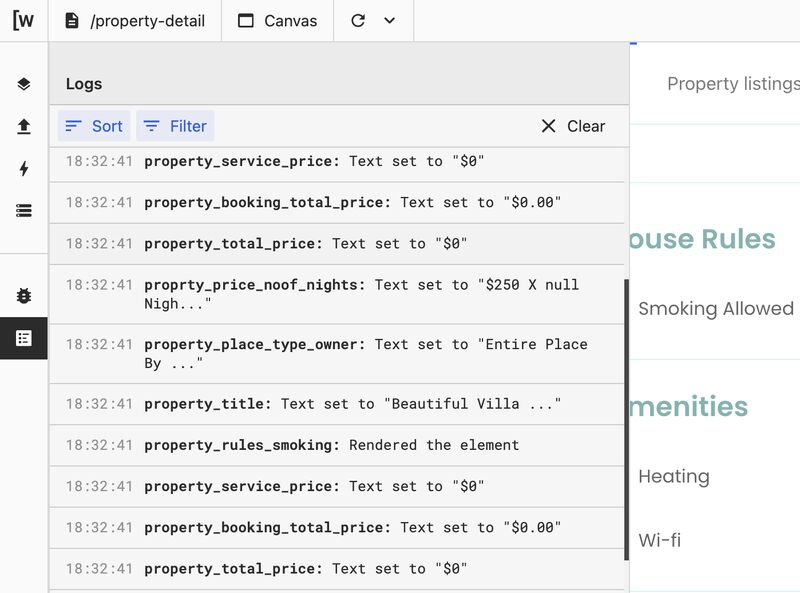
Task: Open the lightning bolt actions panel
Action: click(23, 168)
